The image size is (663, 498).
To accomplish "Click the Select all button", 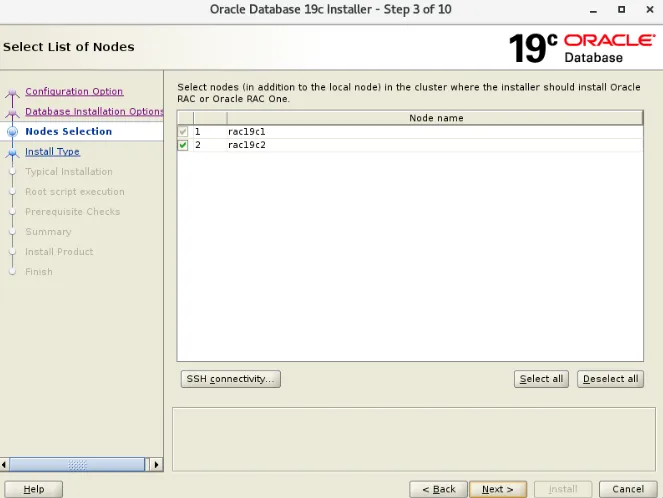I will point(541,379).
